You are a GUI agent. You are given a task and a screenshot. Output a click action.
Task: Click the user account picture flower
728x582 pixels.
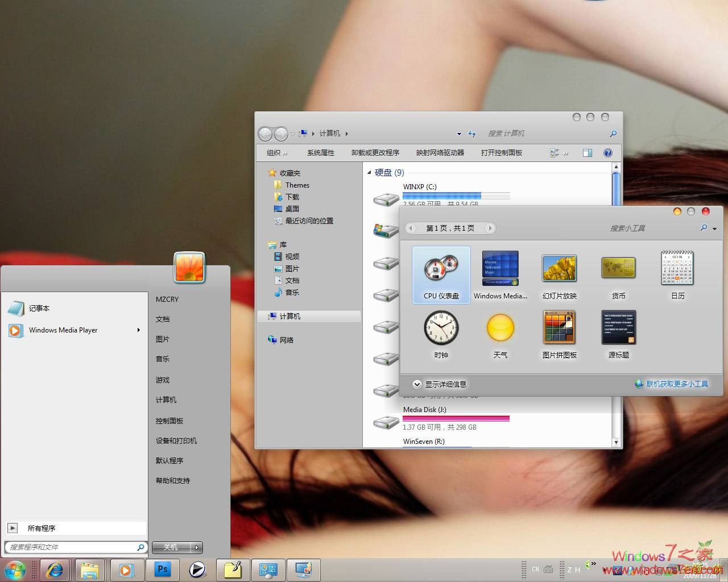(x=190, y=267)
